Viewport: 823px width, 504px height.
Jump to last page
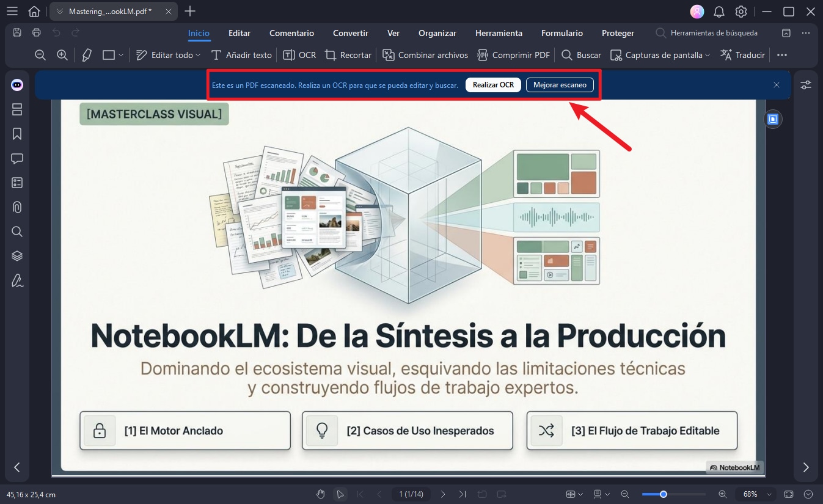tap(463, 494)
